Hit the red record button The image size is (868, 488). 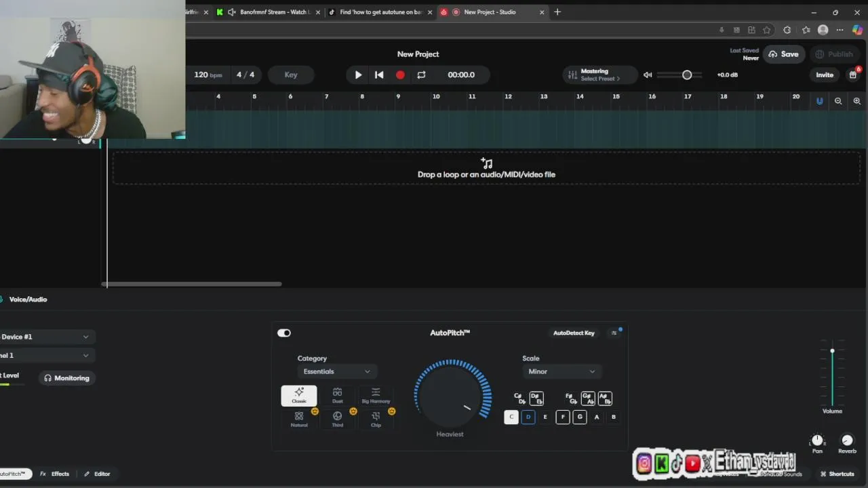coord(400,75)
